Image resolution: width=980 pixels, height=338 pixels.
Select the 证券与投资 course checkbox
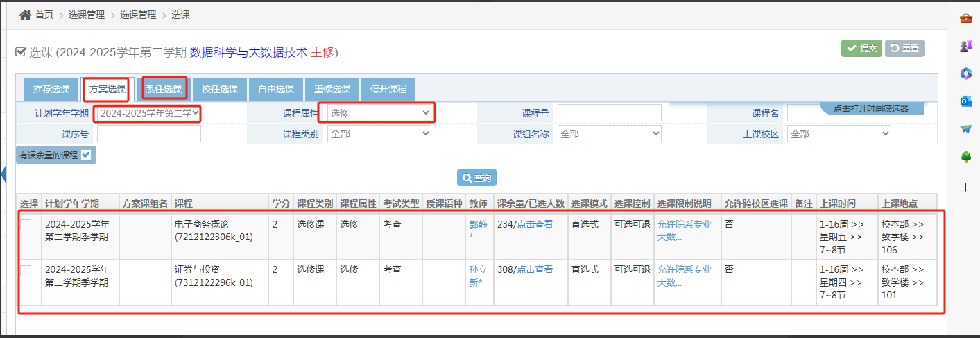click(26, 271)
